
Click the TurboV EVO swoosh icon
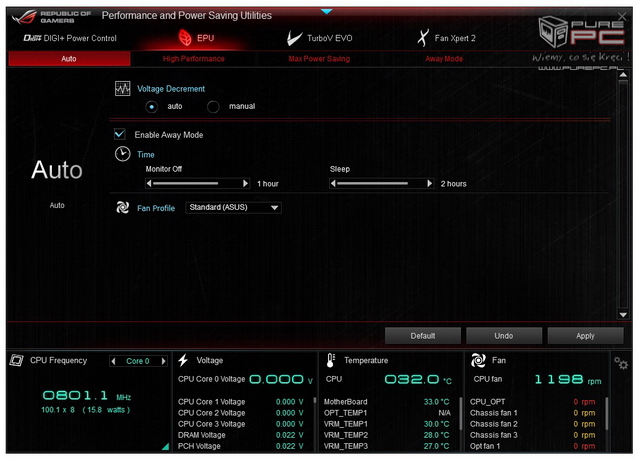click(294, 38)
